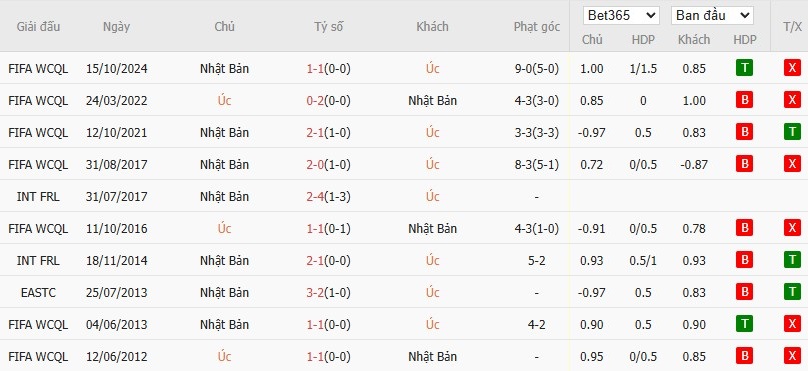
Task: Open the 2-4 score of INT FRL 31/07/2017
Action: pos(315,196)
